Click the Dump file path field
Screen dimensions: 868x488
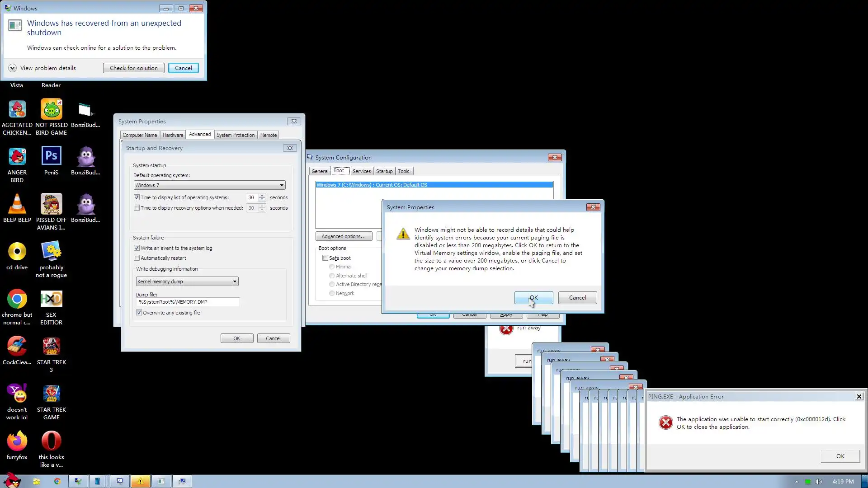(187, 302)
